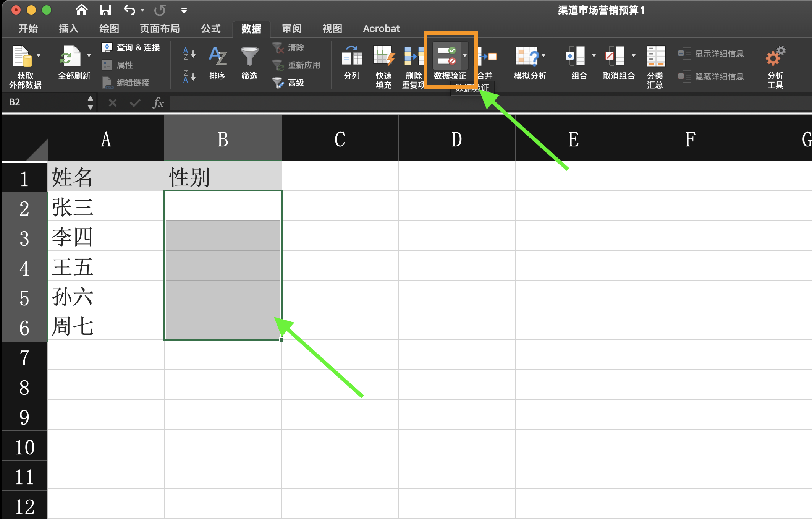Sort ascending A to Z icon

click(189, 54)
